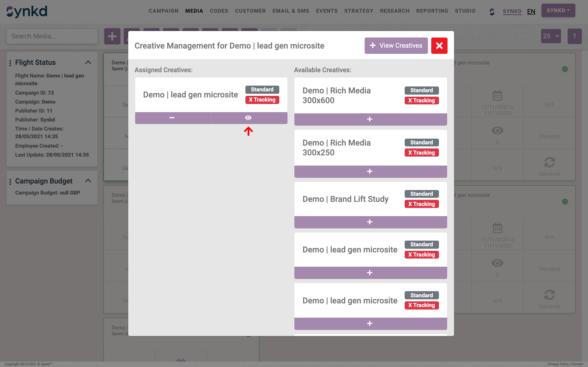Open the Campaign menu
This screenshot has height=367, width=588.
164,11
